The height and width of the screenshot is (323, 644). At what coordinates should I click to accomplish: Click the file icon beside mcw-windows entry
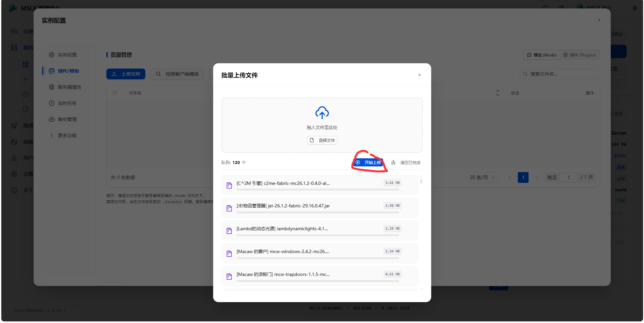pyautogui.click(x=229, y=254)
